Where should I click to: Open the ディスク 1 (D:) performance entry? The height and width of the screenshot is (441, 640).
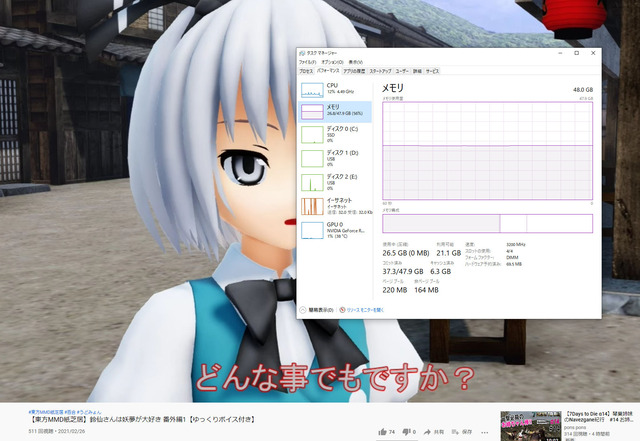click(x=335, y=159)
